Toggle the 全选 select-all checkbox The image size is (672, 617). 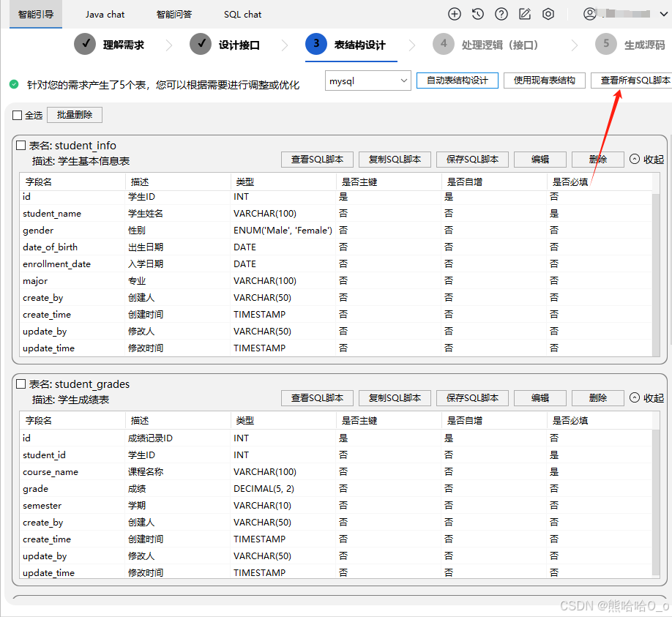(x=17, y=115)
